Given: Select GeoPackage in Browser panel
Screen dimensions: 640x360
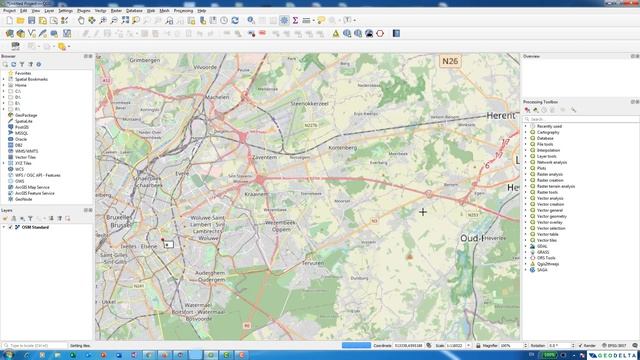Looking at the screenshot, I should click(x=26, y=116).
